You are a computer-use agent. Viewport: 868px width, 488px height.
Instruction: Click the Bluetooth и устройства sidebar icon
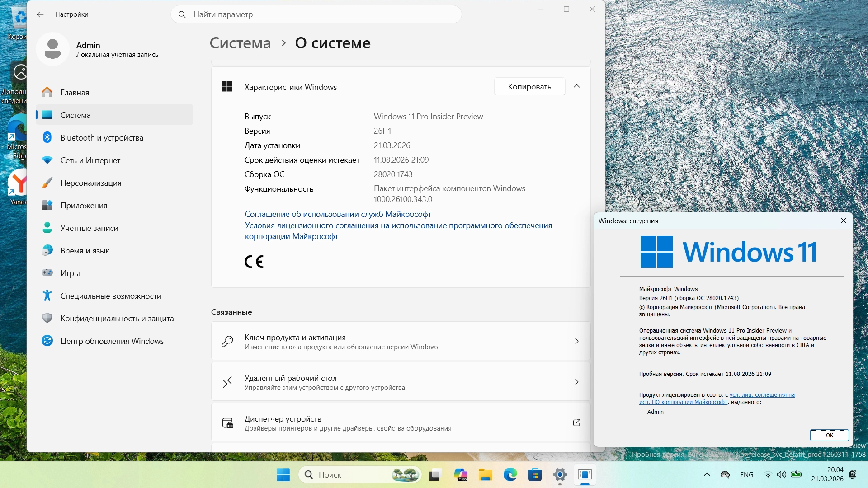tap(47, 137)
